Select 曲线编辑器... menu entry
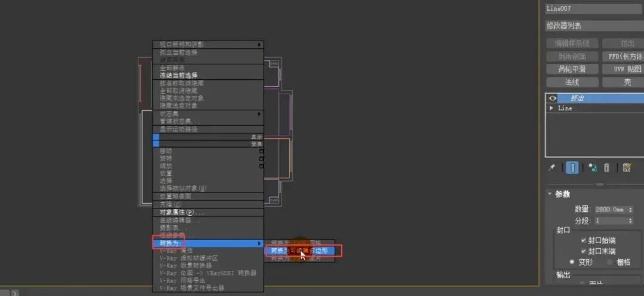The height and width of the screenshot is (296, 644). [208, 220]
